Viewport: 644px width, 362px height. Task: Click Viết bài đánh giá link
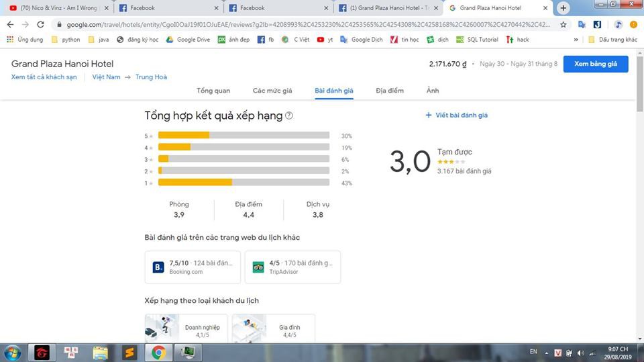457,116
